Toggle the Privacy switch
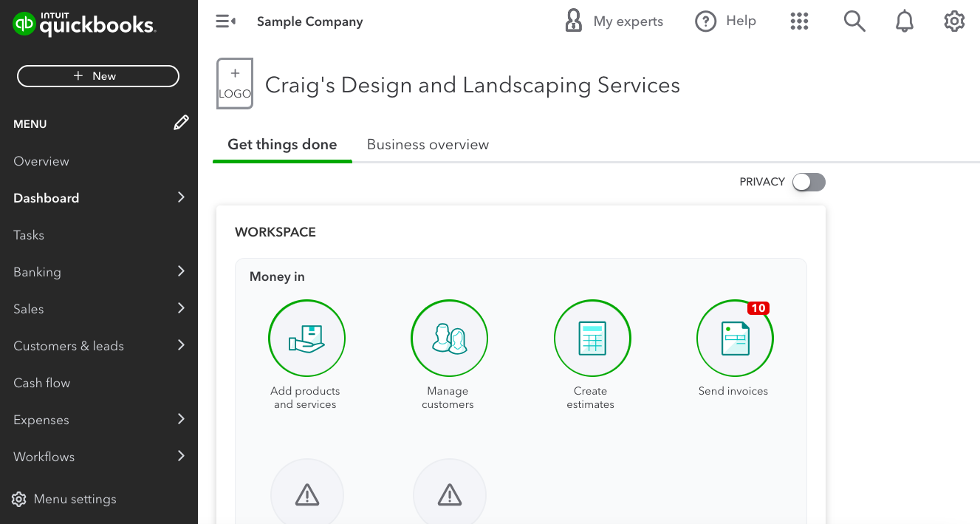The height and width of the screenshot is (524, 980). tap(809, 182)
